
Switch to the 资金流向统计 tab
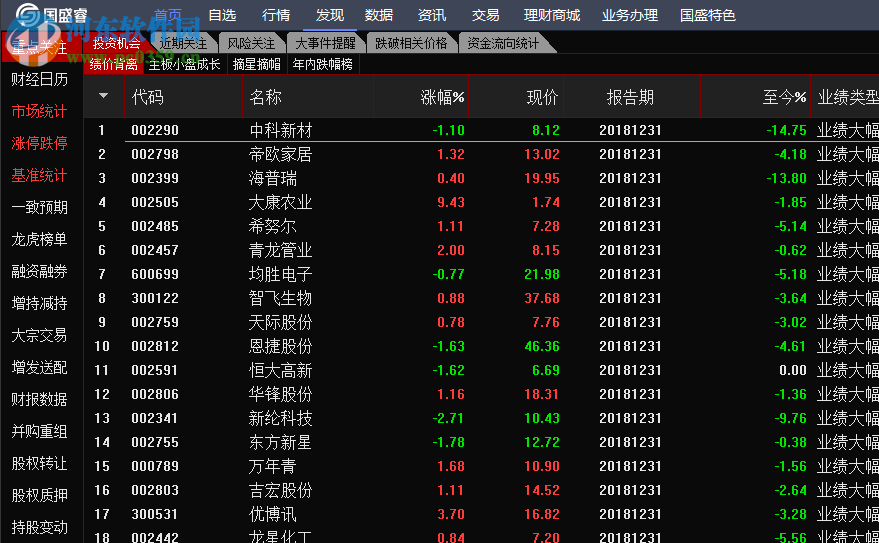point(503,43)
